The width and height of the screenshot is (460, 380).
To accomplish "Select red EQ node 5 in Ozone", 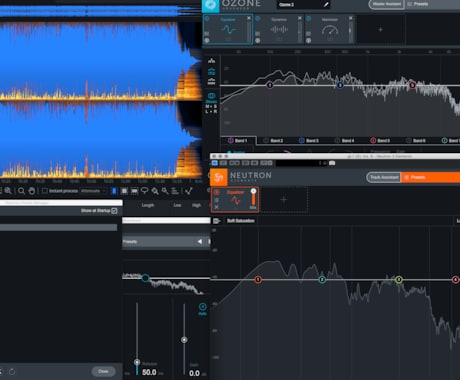I will (412, 85).
